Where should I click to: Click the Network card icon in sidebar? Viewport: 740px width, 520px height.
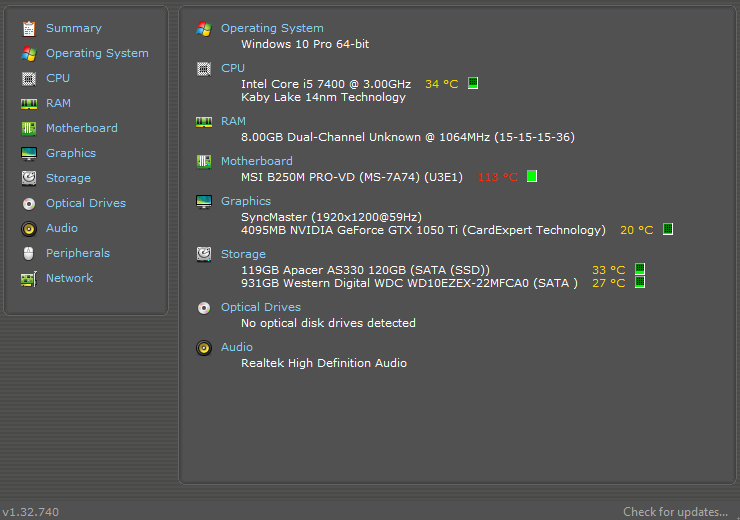tap(29, 278)
